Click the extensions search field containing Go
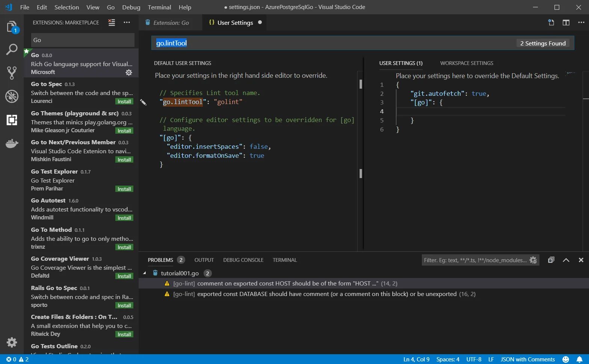Image resolution: width=589 pixels, height=364 pixels. pos(83,40)
